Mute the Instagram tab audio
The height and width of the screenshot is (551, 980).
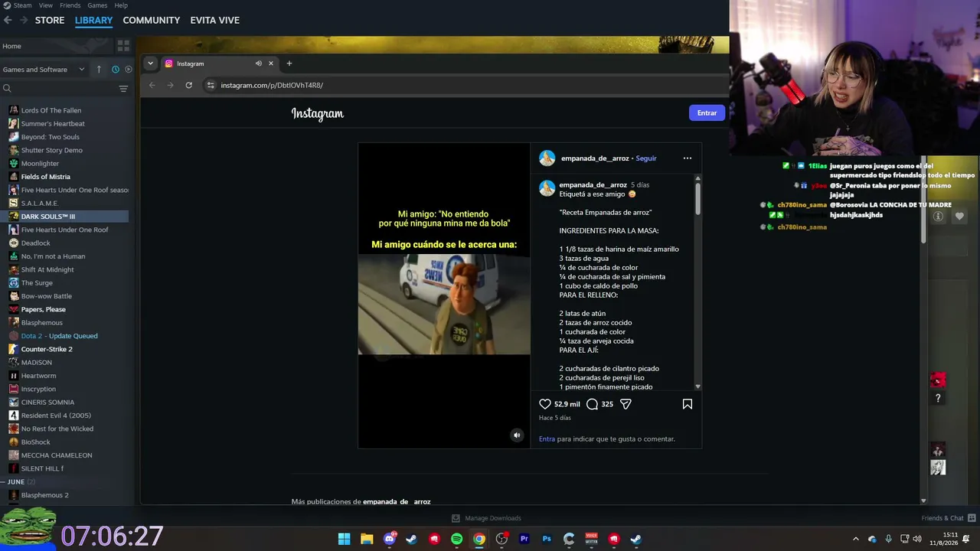coord(258,64)
